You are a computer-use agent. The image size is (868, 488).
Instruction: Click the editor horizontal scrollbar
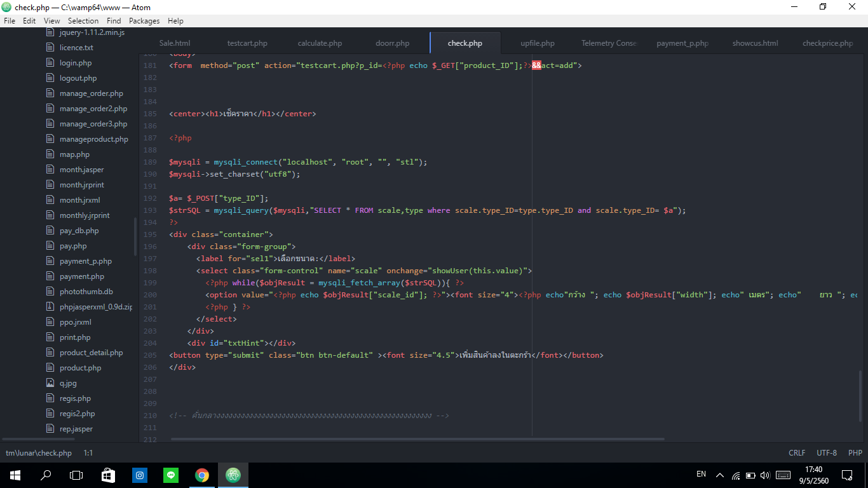417,439
